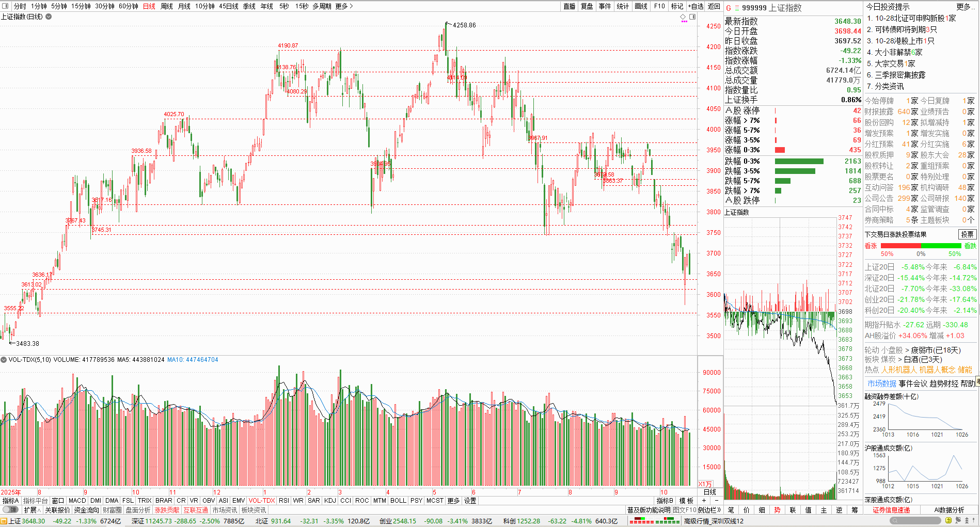Click the 投票 vote button
The image size is (980, 527).
pyautogui.click(x=968, y=234)
